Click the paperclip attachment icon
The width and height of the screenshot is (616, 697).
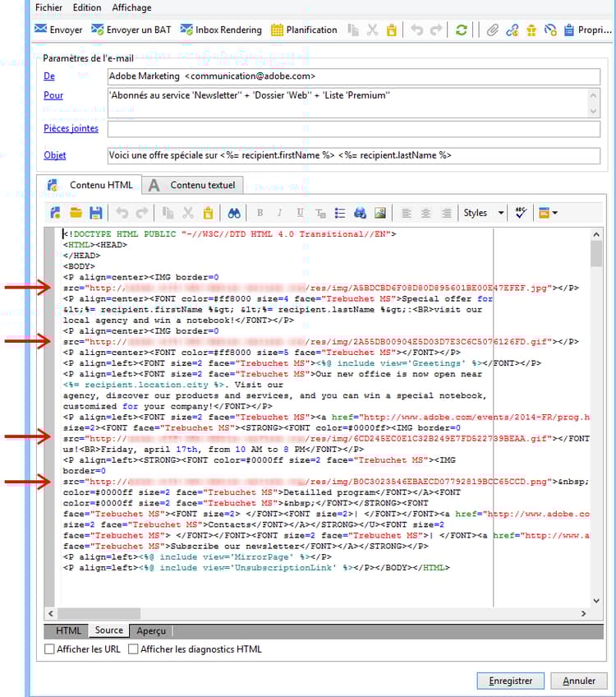[x=492, y=30]
